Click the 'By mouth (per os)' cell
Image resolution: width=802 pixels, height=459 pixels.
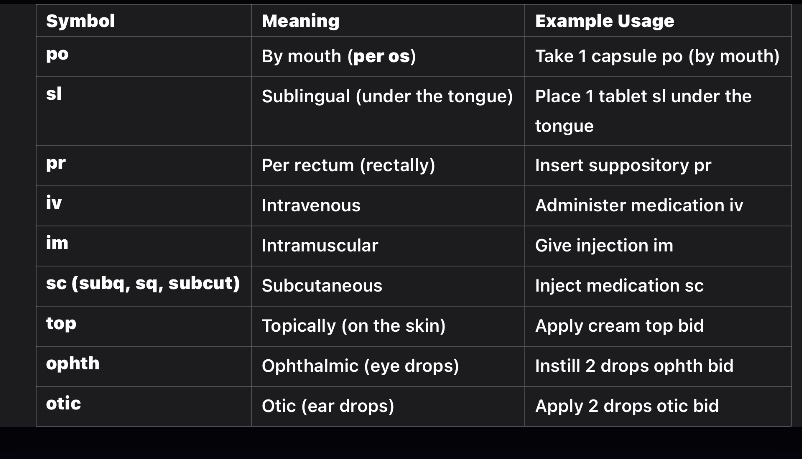(x=338, y=56)
